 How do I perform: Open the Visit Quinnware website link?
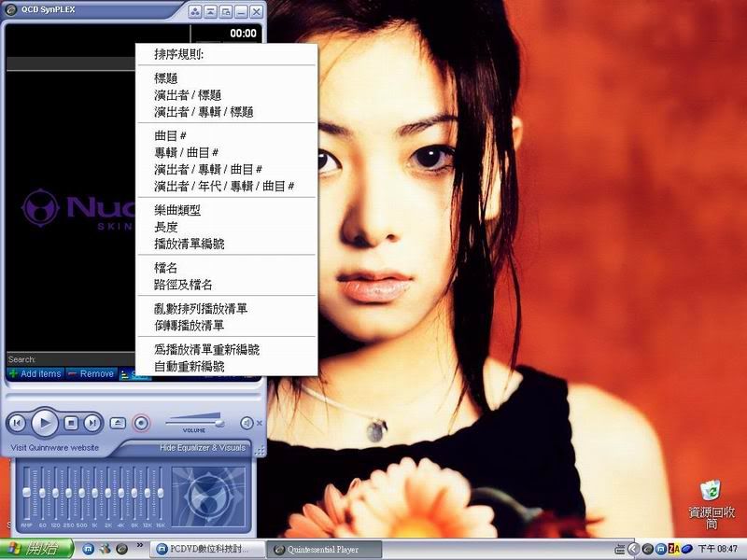click(54, 448)
